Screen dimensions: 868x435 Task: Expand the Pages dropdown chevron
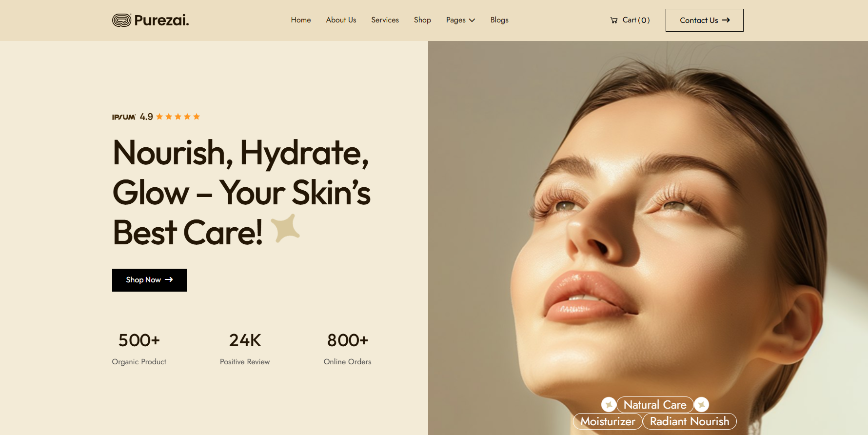(472, 20)
